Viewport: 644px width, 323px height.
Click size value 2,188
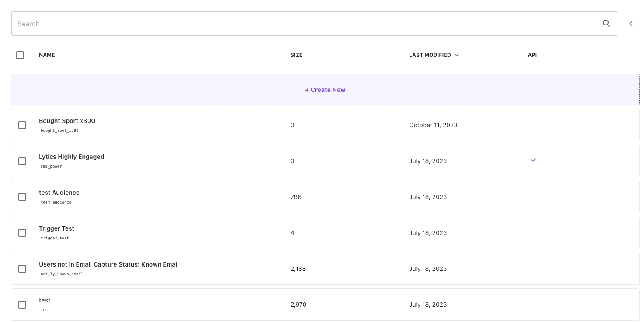point(298,269)
